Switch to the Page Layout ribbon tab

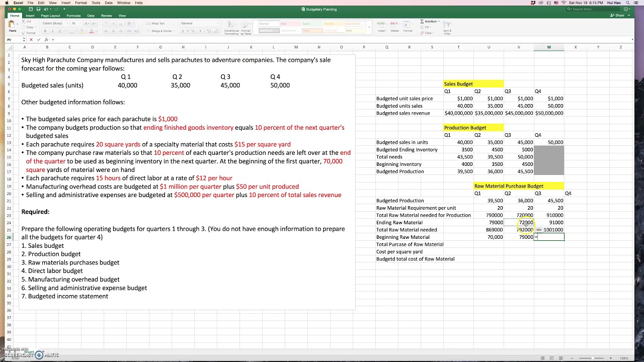tap(50, 16)
